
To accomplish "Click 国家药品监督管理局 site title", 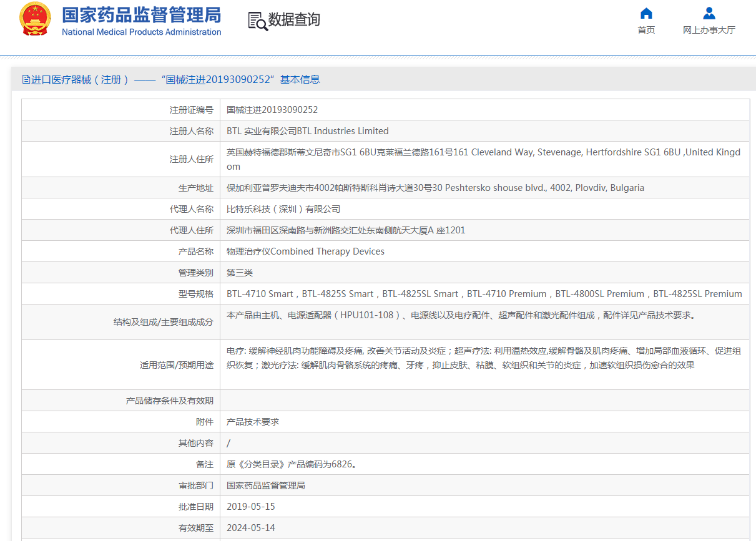I will coord(141,15).
